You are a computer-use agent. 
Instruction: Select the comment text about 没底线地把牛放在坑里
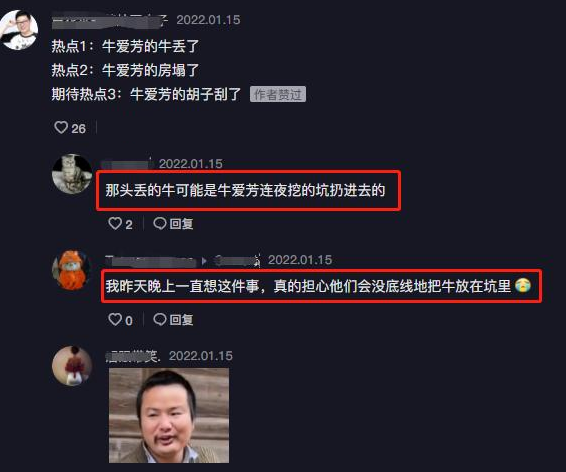tap(308, 286)
